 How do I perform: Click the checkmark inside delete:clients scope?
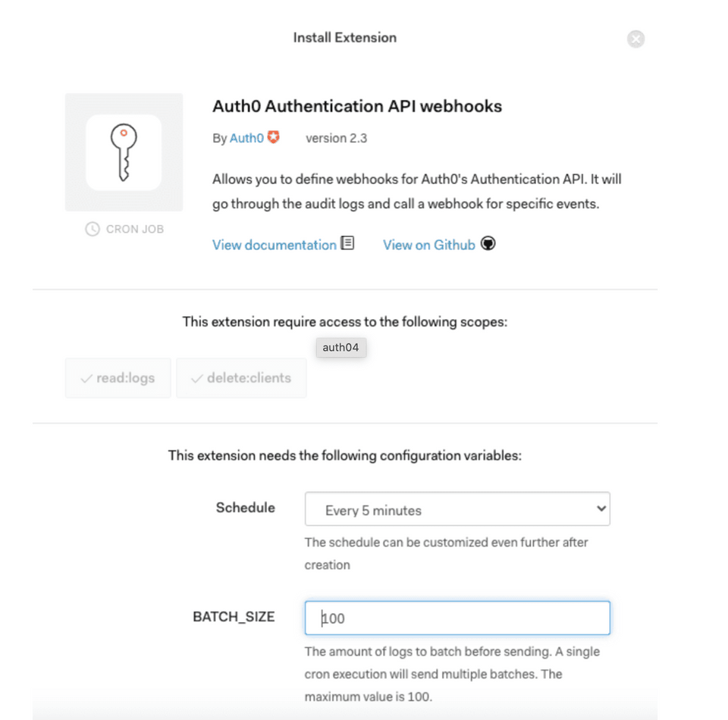(198, 377)
